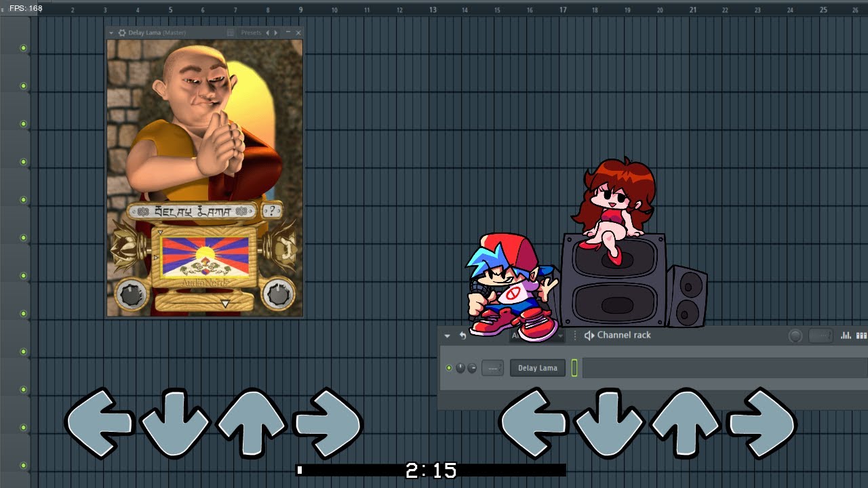Click the Delay Lama channel button
The width and height of the screenshot is (868, 488).
(538, 368)
